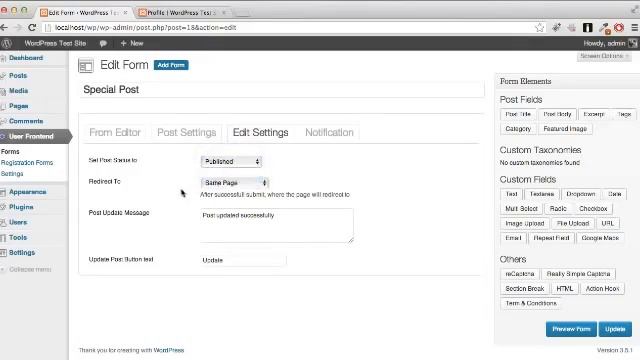Screen dimensions: 640x360
Task: Open Dashboard in sidebar
Action: click(x=26, y=58)
